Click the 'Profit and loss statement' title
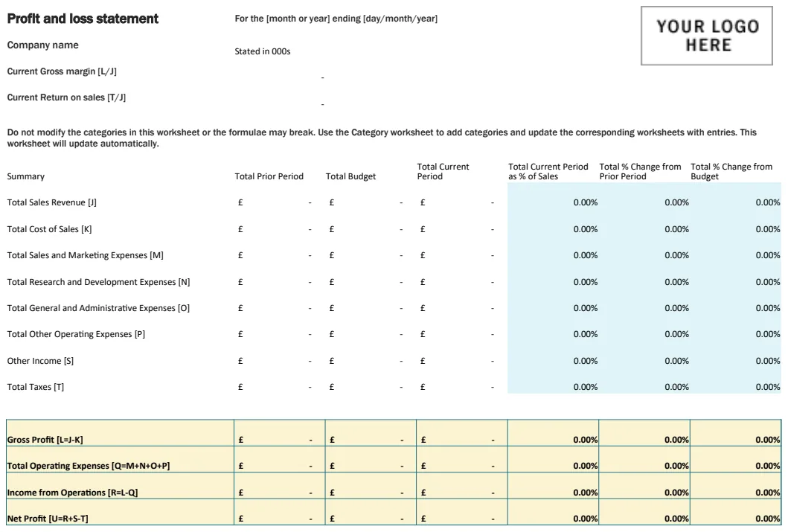 point(83,19)
